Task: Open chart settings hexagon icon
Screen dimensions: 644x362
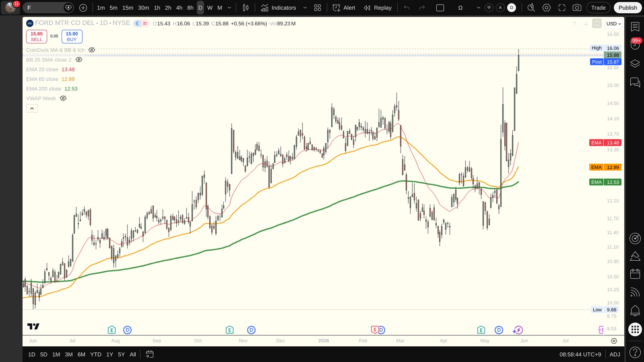Action: point(547,8)
